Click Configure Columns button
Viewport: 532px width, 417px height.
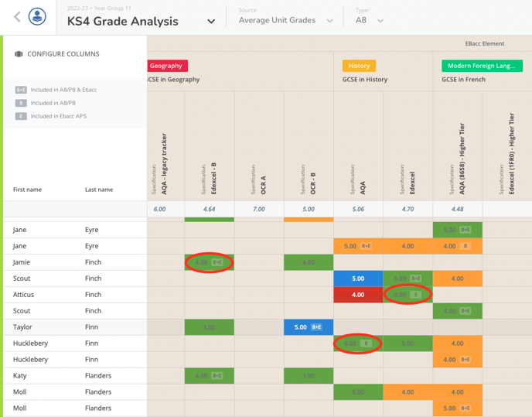click(x=63, y=54)
